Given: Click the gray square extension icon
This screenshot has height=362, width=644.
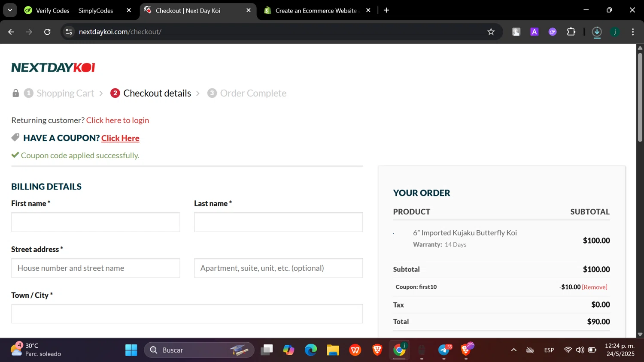Looking at the screenshot, I should click(x=516, y=32).
